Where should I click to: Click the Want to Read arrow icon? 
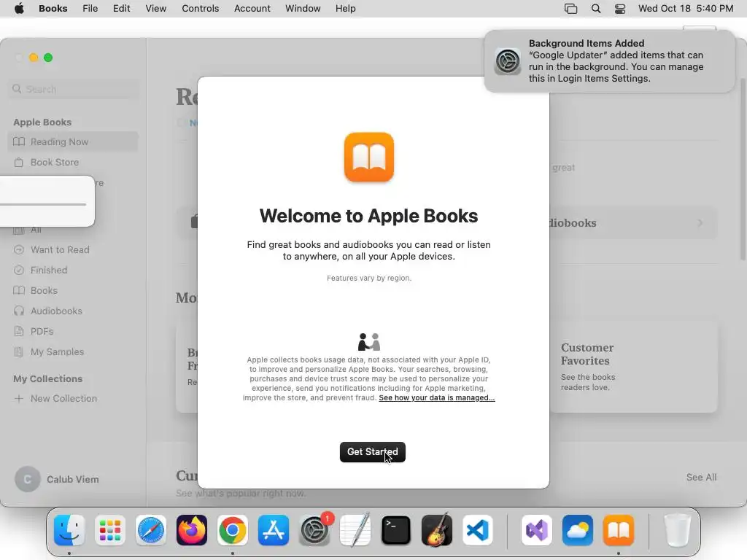18,250
